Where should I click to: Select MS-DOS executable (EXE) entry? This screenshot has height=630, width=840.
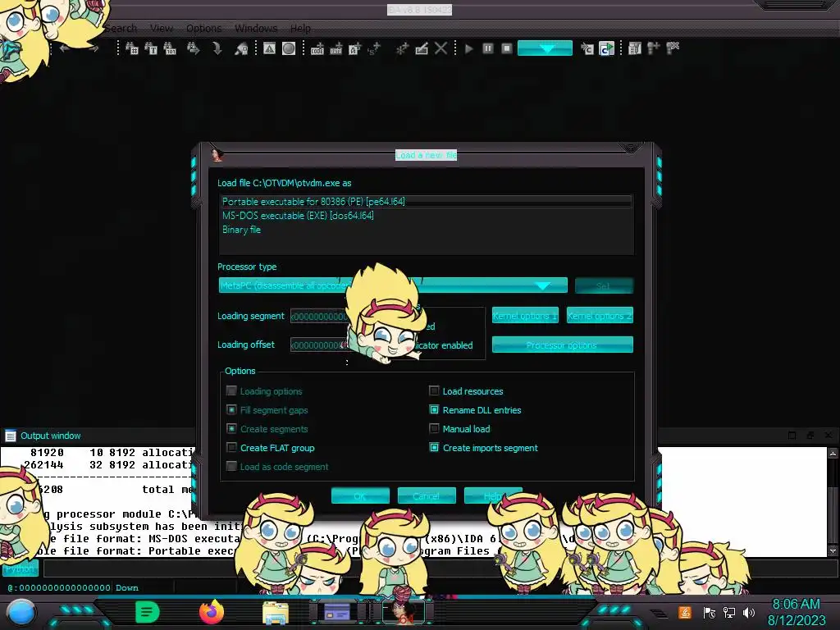point(427,216)
